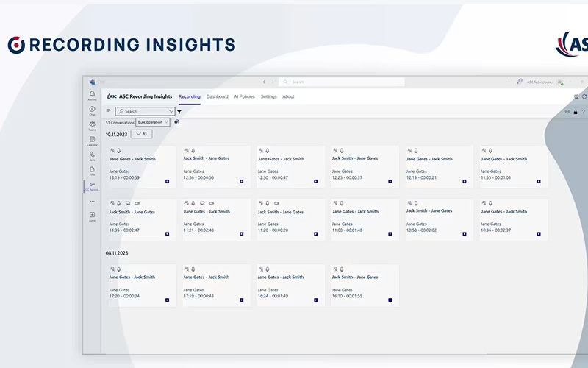Image resolution: width=588 pixels, height=368 pixels.
Task: Play the 17:19 - 00:00:43 recording
Action: coord(242,300)
